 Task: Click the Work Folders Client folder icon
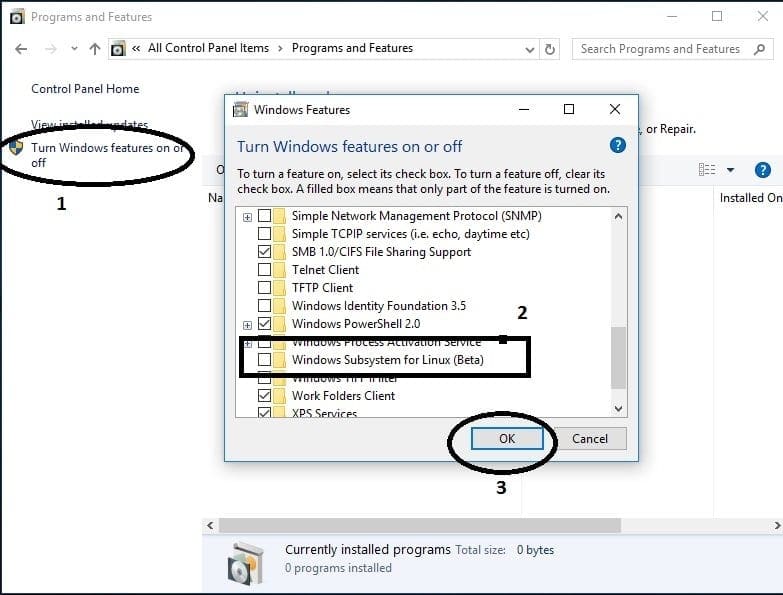tap(280, 395)
